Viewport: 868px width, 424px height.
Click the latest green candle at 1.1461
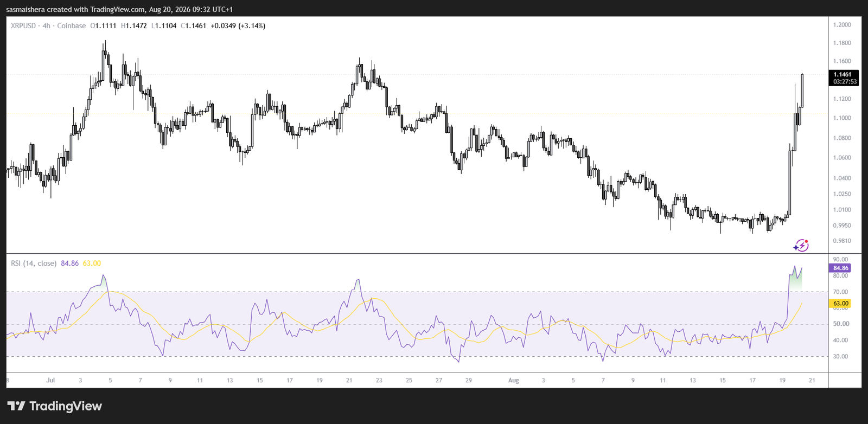point(802,91)
